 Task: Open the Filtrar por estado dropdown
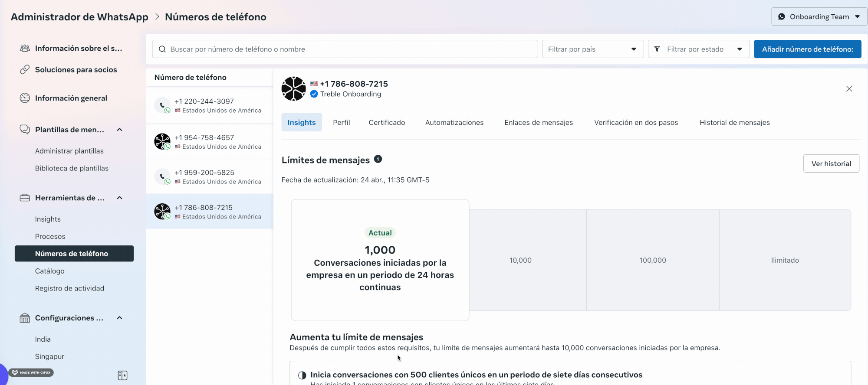tap(699, 49)
